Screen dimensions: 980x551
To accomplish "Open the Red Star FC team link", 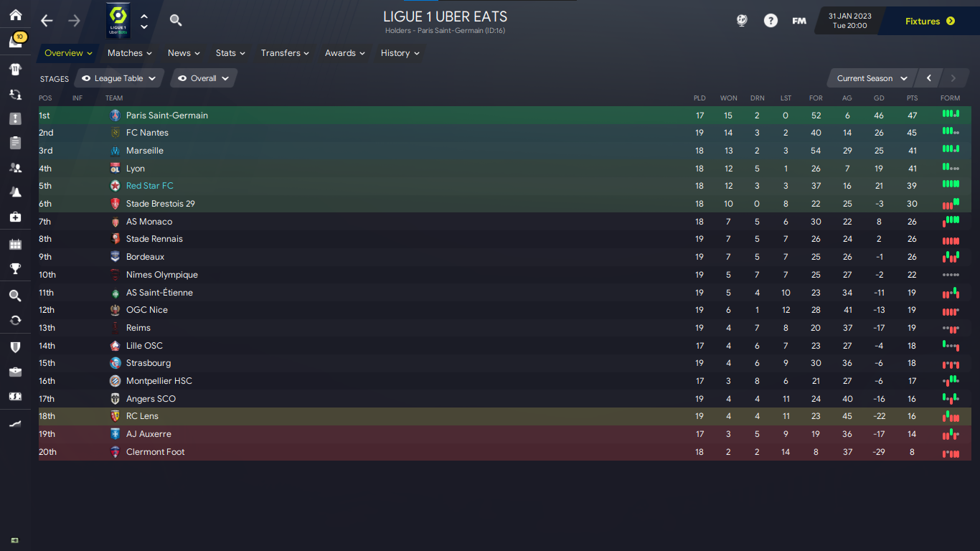I will (149, 186).
